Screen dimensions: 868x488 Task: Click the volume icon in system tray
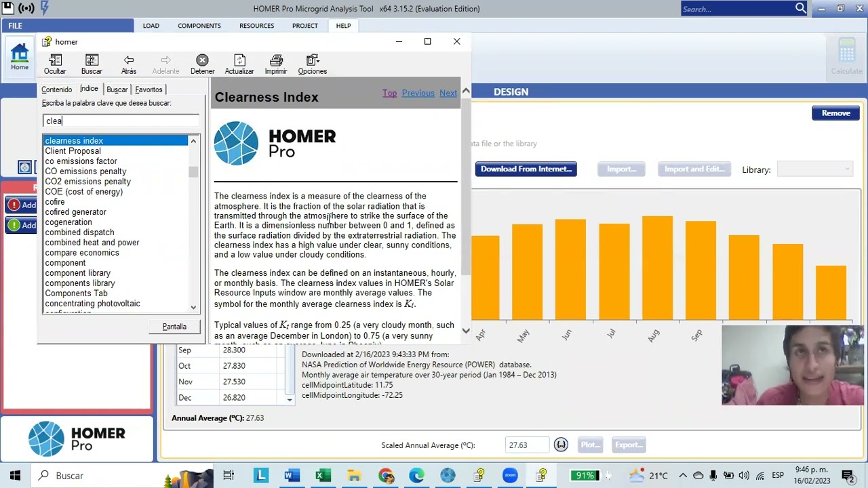pos(744,475)
